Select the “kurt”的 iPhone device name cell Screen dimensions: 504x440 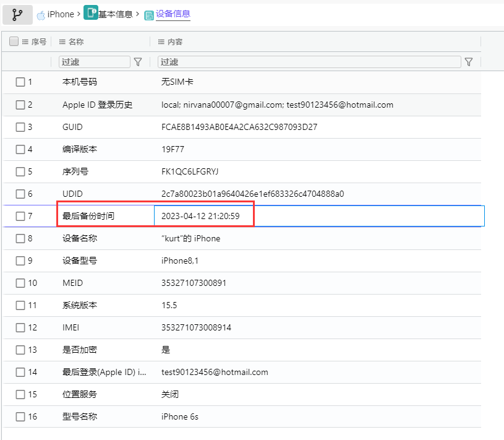pos(190,238)
